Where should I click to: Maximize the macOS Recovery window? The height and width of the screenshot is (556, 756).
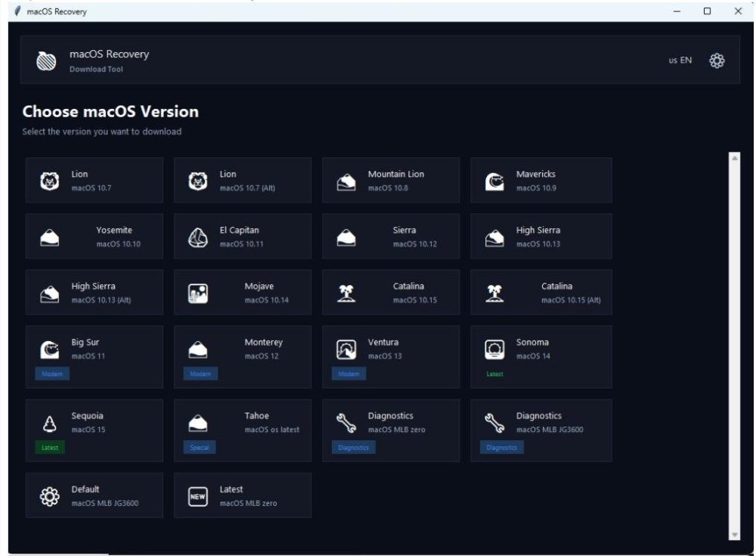tap(708, 11)
